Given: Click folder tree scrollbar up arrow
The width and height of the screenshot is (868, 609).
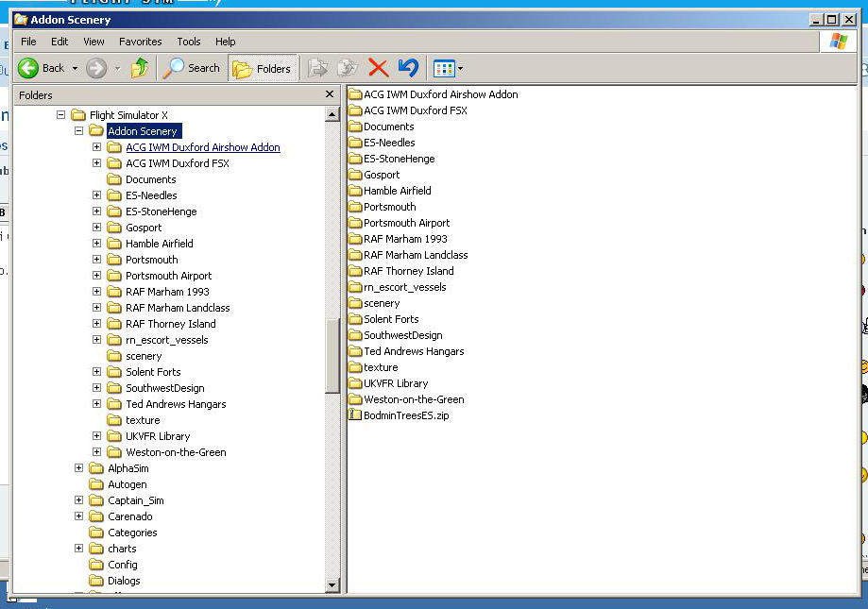Looking at the screenshot, I should pyautogui.click(x=332, y=114).
